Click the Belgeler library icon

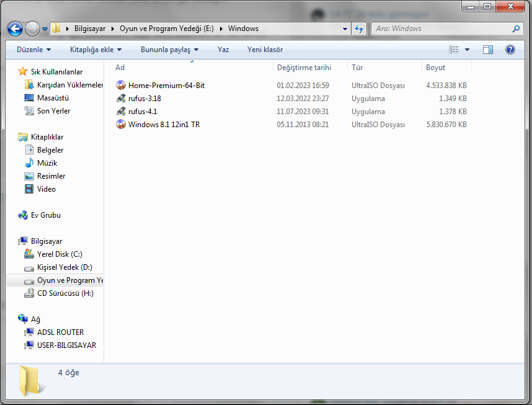pyautogui.click(x=29, y=149)
